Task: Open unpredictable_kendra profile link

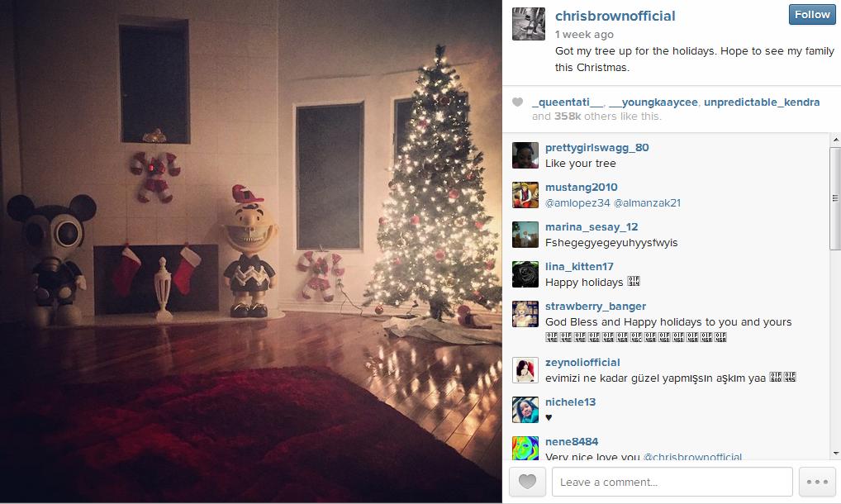Action: (762, 102)
